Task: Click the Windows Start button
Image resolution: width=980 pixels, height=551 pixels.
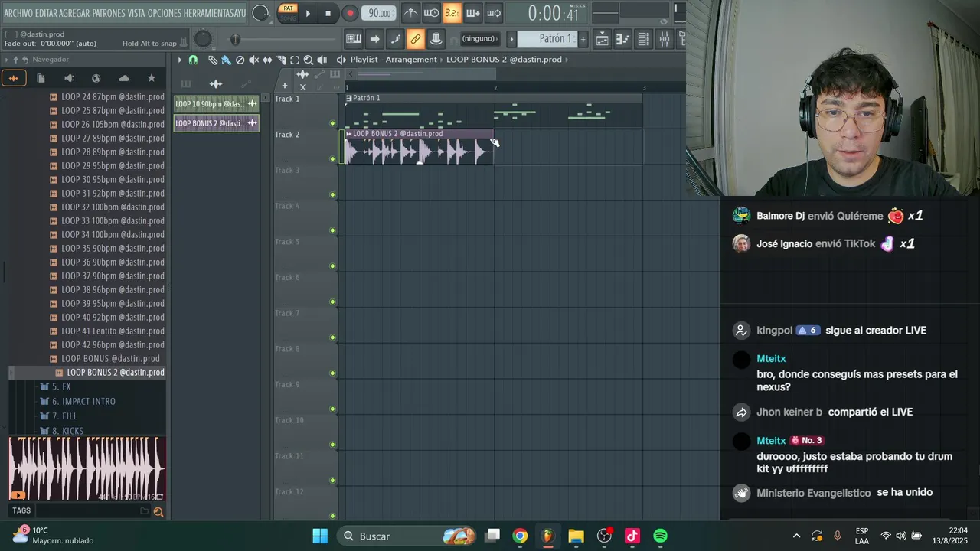Action: [320, 536]
